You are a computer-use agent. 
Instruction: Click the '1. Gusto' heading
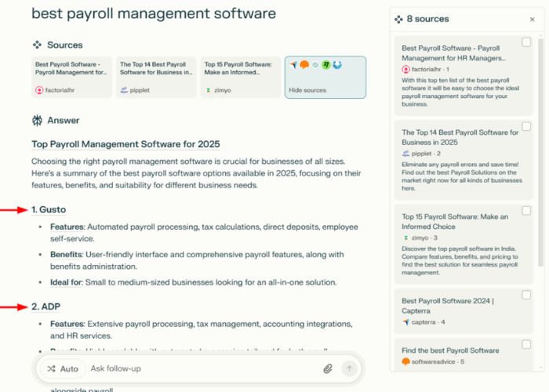(x=49, y=209)
